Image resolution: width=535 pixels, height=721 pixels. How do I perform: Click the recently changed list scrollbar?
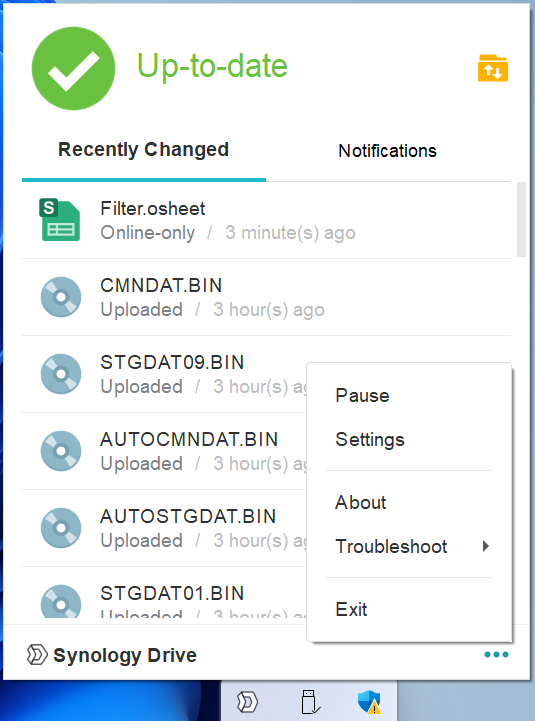click(521, 220)
